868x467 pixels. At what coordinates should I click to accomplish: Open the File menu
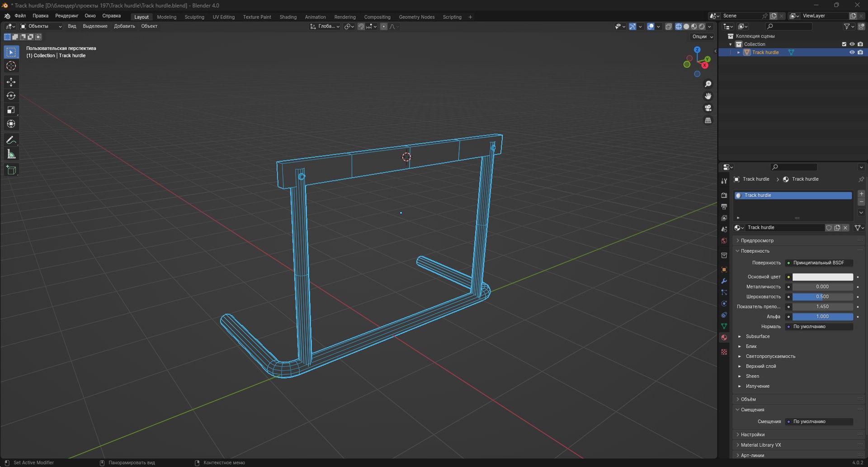click(20, 16)
